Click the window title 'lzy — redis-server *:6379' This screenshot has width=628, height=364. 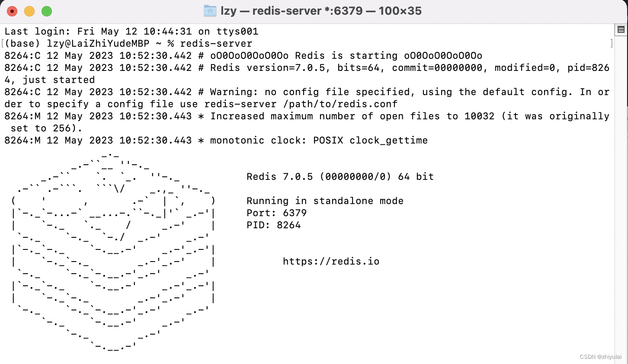click(x=292, y=11)
